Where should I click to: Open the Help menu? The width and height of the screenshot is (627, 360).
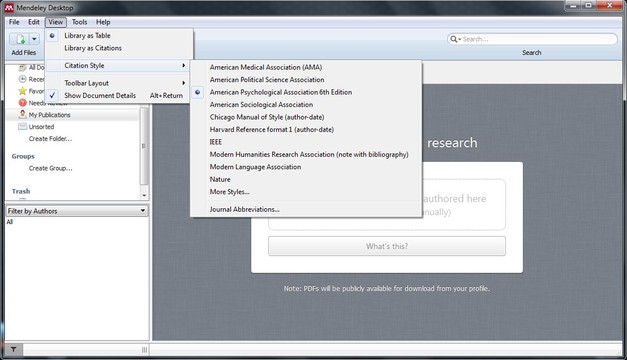pyautogui.click(x=103, y=22)
